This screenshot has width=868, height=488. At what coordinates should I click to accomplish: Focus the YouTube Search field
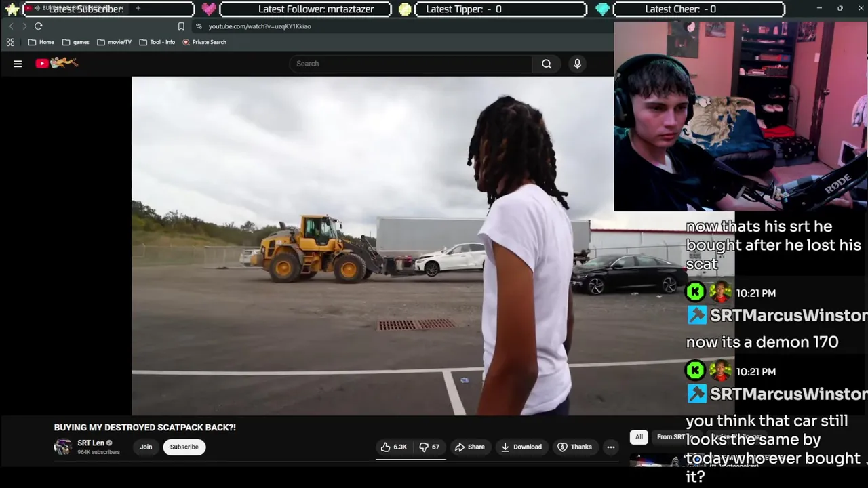tap(411, 64)
